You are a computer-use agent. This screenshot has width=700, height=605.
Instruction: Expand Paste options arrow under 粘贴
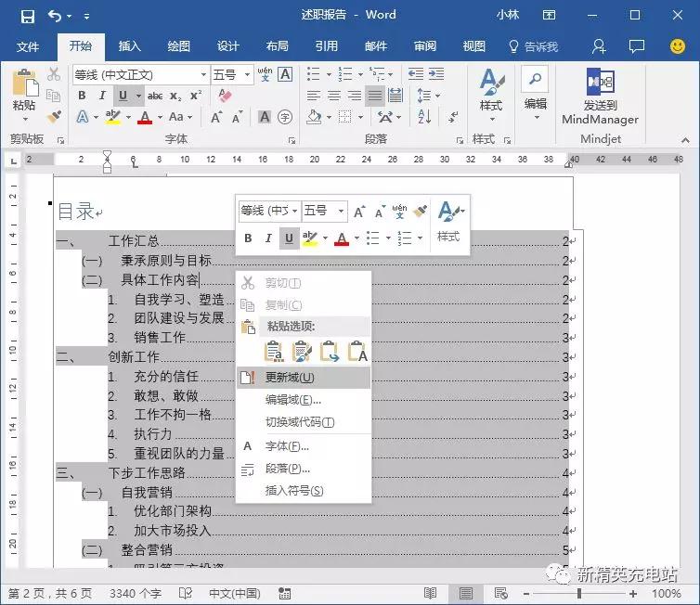[x=25, y=119]
